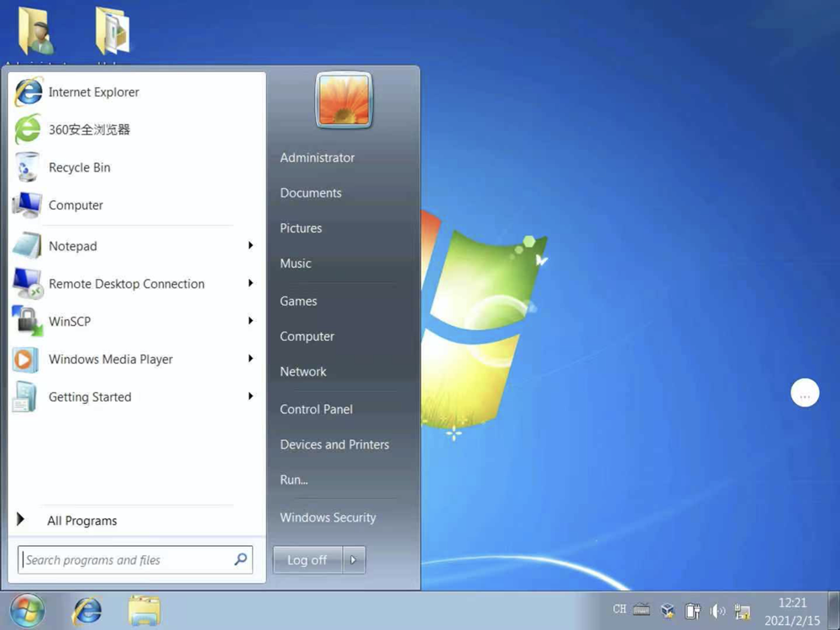Click the Log off button
The image size is (840, 630).
307,559
